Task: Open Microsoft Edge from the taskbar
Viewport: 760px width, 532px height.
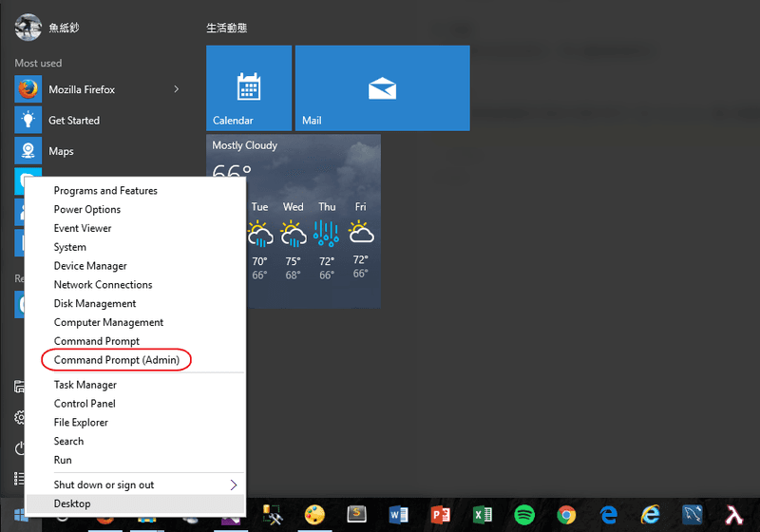Action: [x=608, y=515]
